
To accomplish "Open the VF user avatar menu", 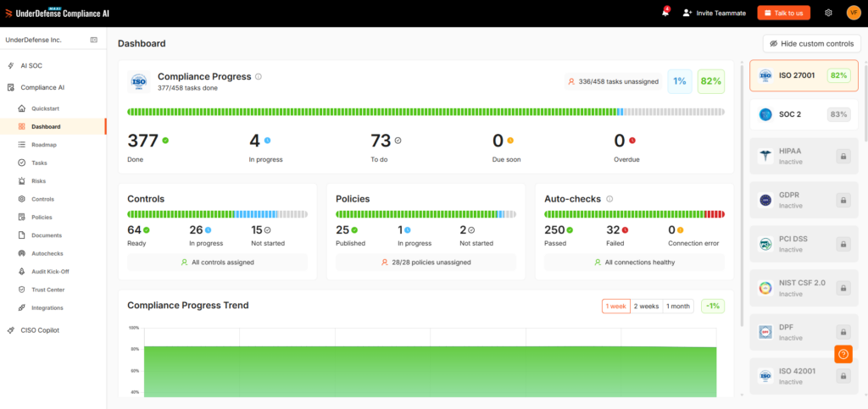I will tap(853, 13).
